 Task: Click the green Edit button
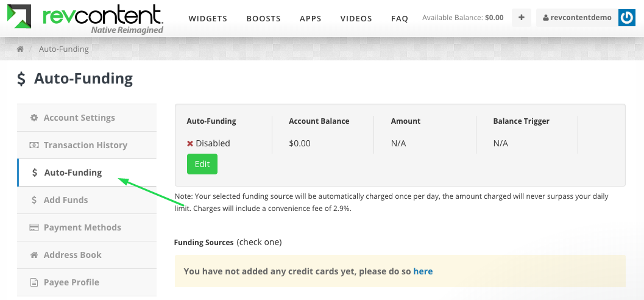[202, 164]
